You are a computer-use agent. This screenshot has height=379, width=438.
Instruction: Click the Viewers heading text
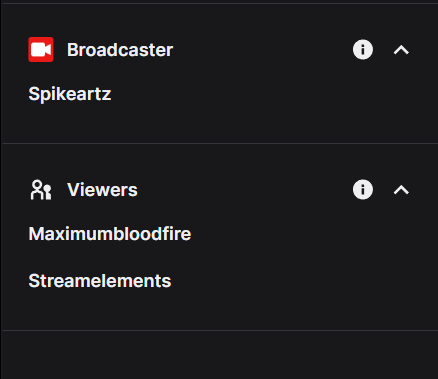click(x=102, y=190)
